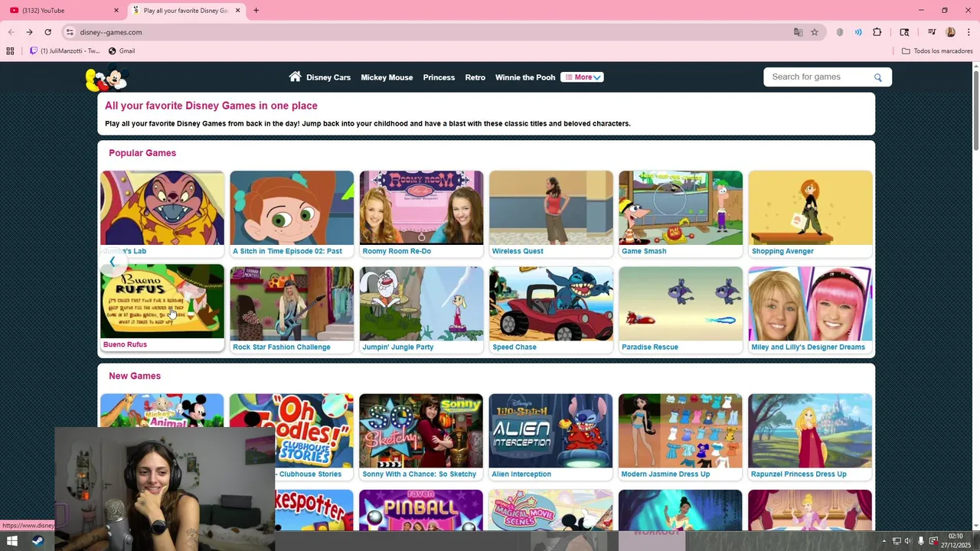The height and width of the screenshot is (551, 980).
Task: Select the Disney Games browser tab
Action: coord(186,10)
